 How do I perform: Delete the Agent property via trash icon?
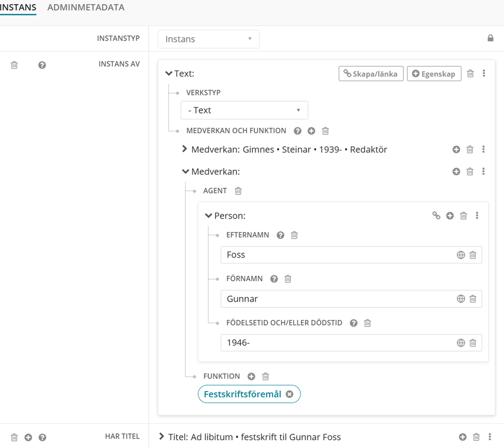[238, 191]
